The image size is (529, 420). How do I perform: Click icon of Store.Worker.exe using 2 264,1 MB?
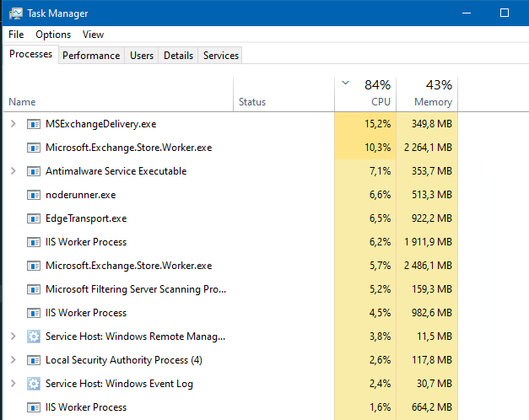34,148
